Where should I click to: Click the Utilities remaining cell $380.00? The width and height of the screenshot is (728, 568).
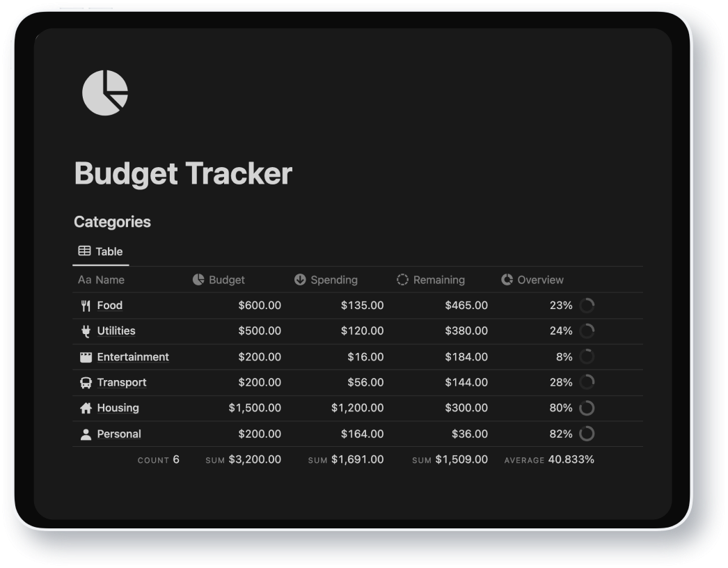click(x=466, y=331)
